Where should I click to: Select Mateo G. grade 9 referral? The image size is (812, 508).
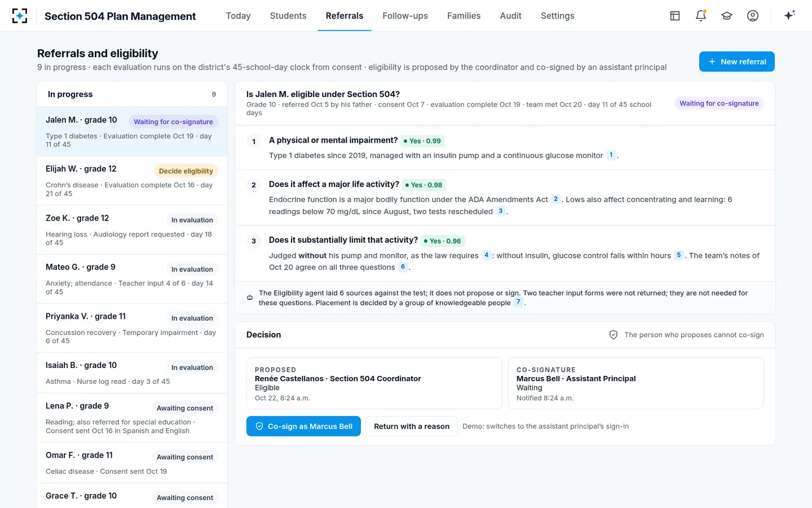coord(132,279)
